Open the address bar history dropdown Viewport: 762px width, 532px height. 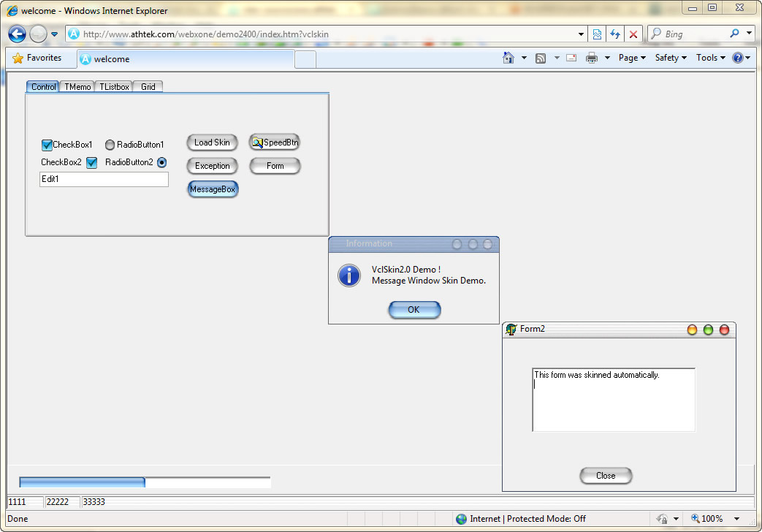tap(581, 34)
